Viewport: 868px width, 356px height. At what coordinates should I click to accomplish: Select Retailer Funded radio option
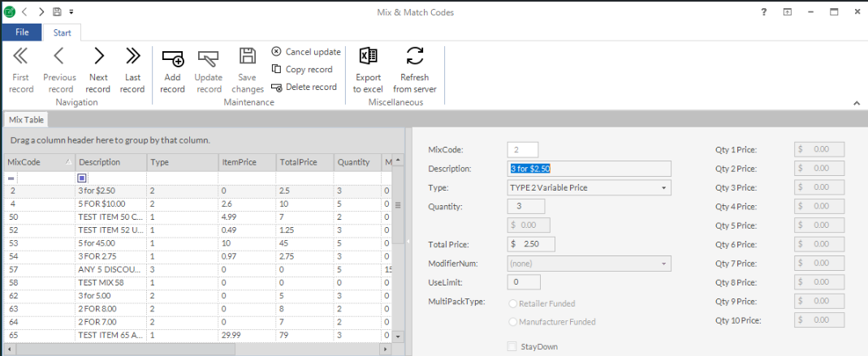(x=512, y=303)
